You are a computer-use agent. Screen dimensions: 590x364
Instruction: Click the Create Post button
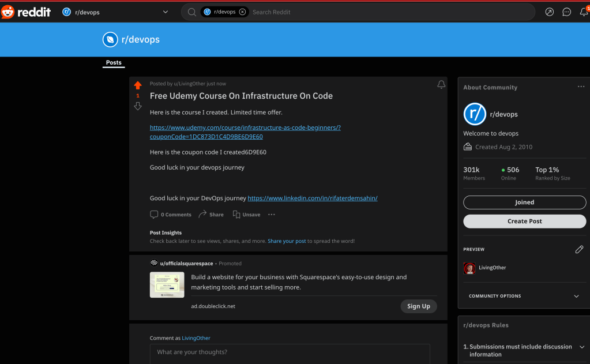pos(524,222)
